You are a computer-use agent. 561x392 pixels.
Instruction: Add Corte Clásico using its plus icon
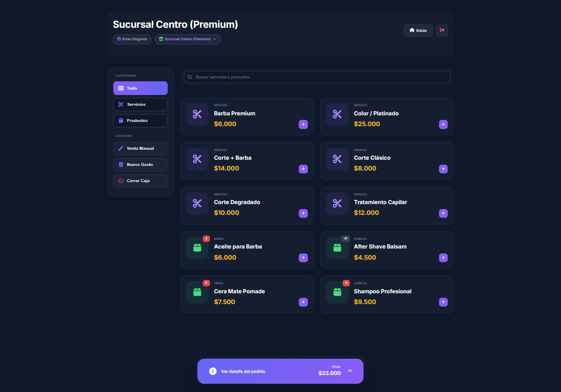pyautogui.click(x=443, y=169)
